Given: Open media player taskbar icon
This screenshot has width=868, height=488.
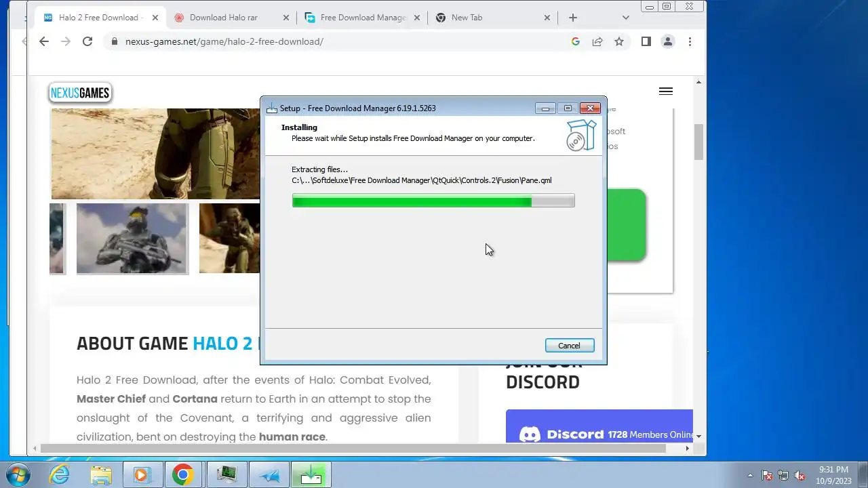Looking at the screenshot, I should (x=142, y=475).
